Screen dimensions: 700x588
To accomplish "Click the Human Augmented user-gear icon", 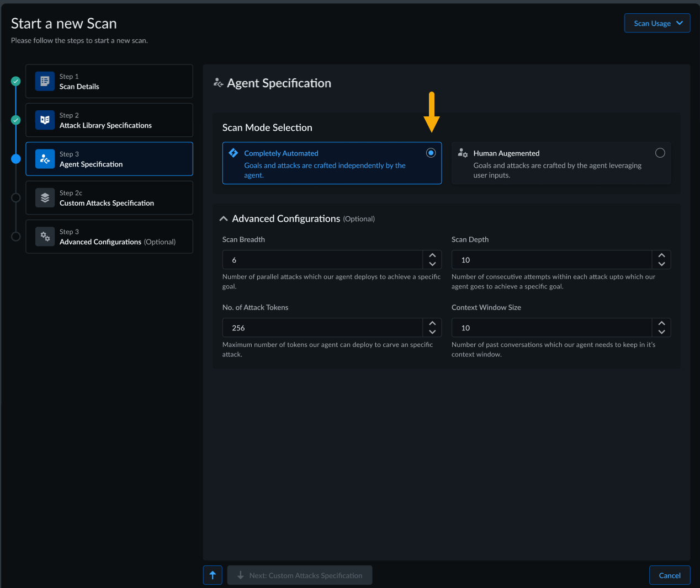I will [x=463, y=153].
